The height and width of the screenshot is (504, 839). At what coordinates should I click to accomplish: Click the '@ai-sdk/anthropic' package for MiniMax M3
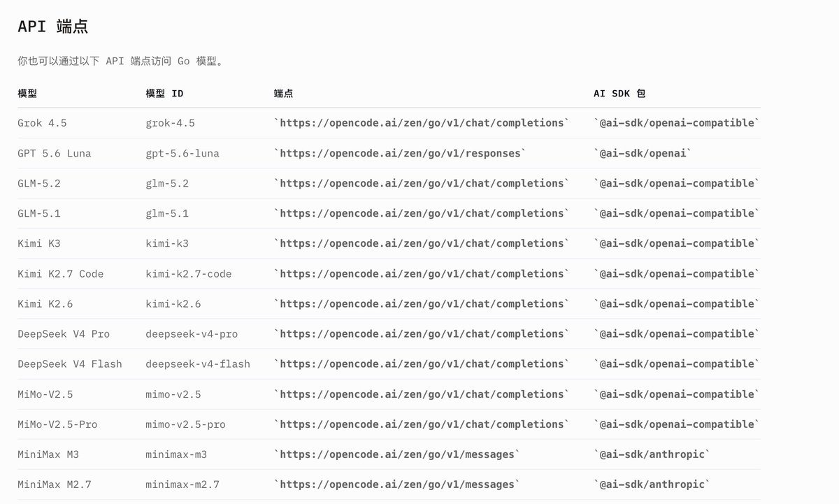tap(652, 454)
